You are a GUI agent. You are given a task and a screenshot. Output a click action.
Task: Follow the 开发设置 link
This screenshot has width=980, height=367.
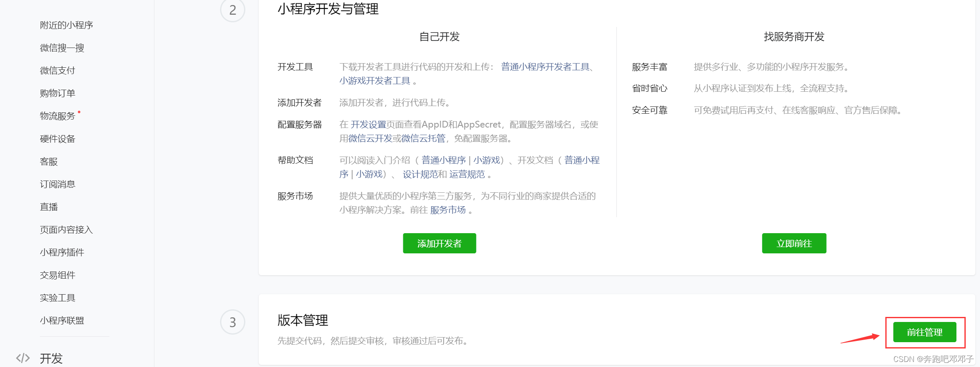369,125
